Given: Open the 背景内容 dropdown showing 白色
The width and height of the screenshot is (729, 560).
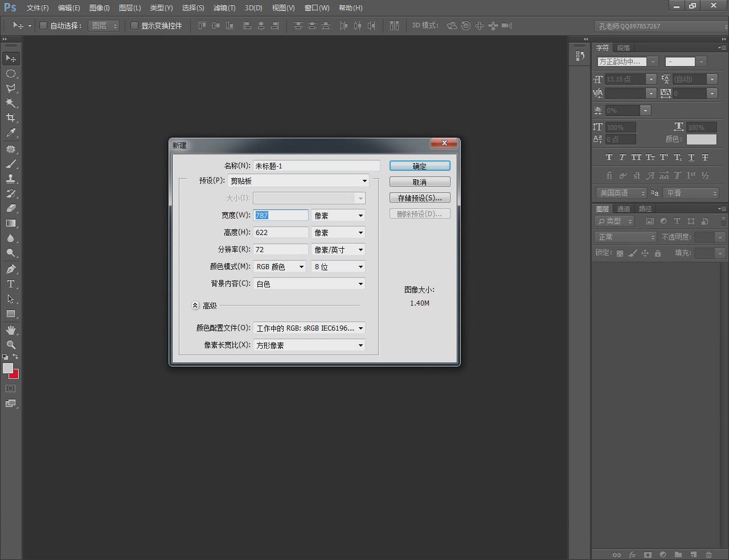Looking at the screenshot, I should coord(309,284).
